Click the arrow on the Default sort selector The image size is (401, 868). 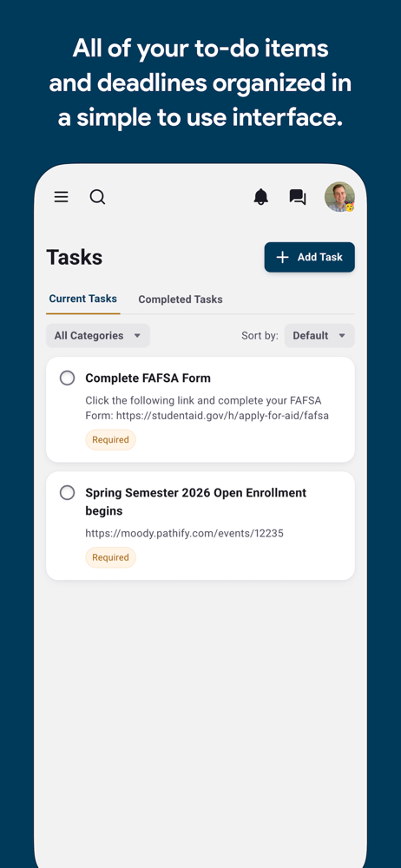click(342, 335)
